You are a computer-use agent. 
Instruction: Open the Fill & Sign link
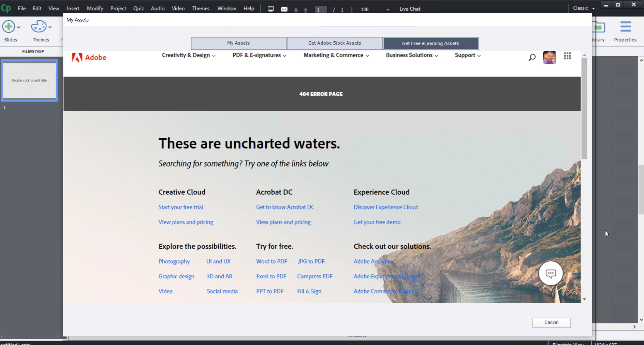pyautogui.click(x=309, y=291)
